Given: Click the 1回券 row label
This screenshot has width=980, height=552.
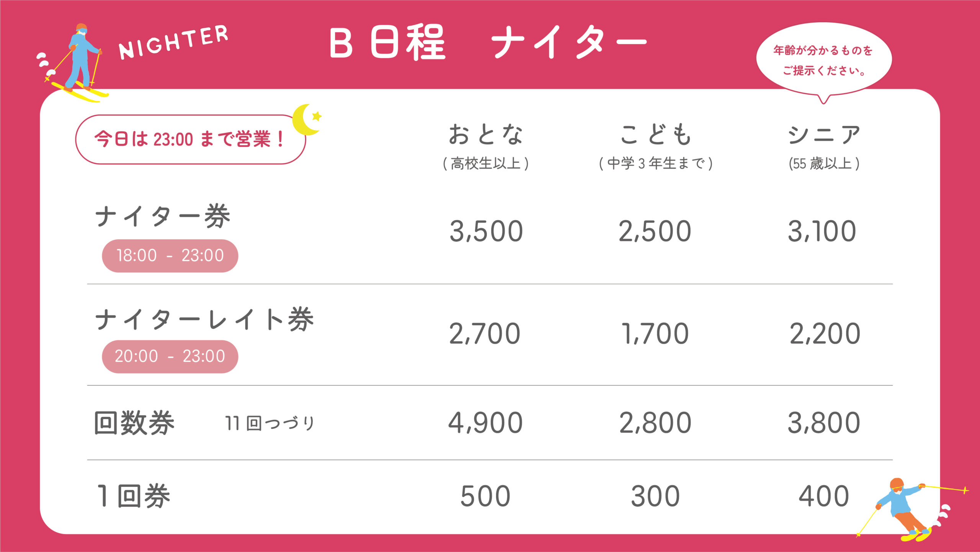Looking at the screenshot, I should (x=134, y=496).
